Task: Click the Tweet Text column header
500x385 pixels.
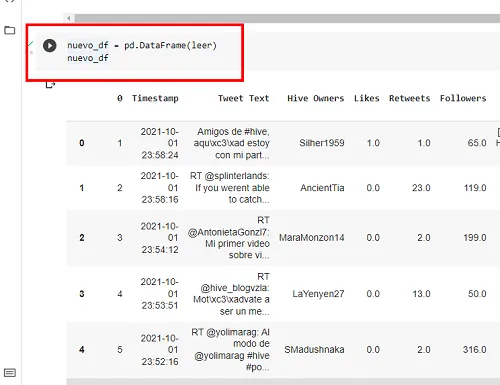Action: click(x=244, y=98)
